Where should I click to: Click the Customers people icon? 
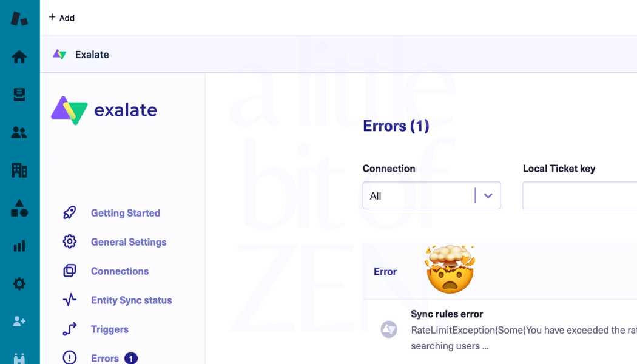point(19,132)
